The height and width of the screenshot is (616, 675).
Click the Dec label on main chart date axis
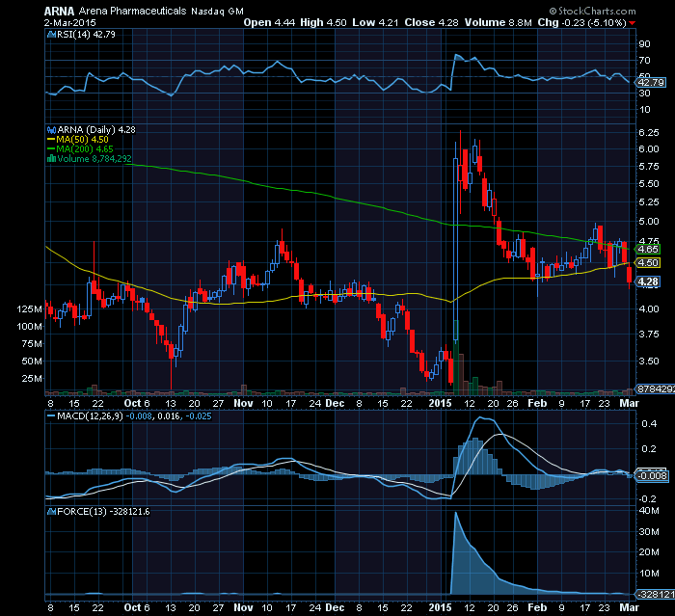coord(335,403)
